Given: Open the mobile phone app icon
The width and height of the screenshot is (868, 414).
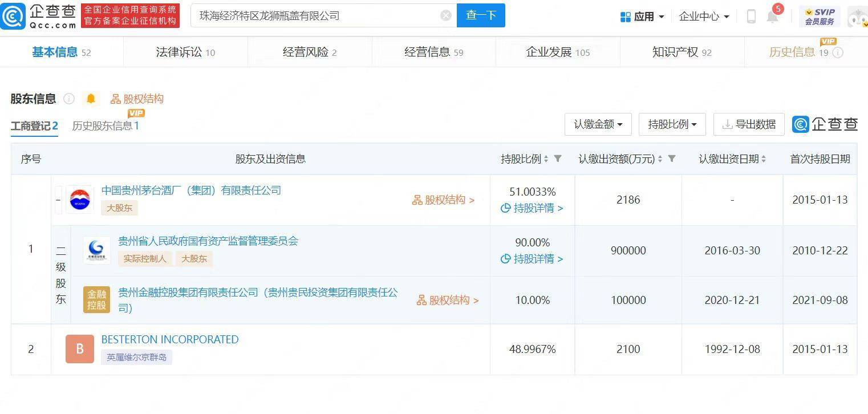Looking at the screenshot, I should click(x=751, y=17).
